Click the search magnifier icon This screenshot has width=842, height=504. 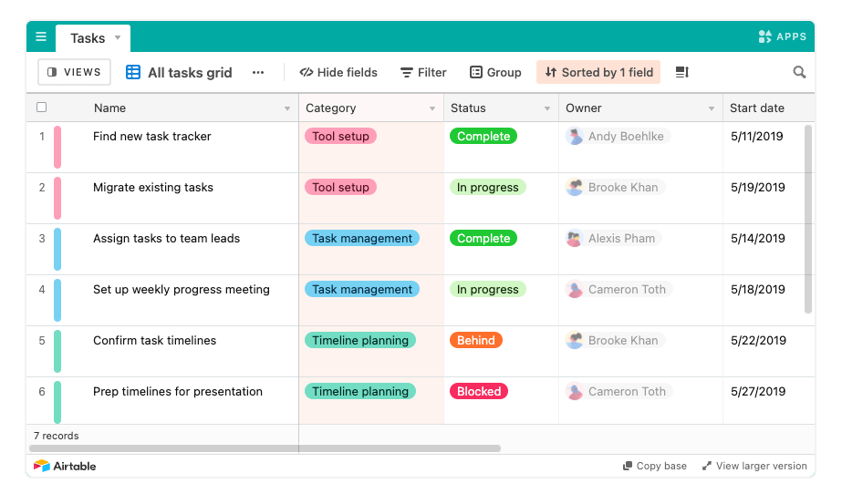(799, 73)
